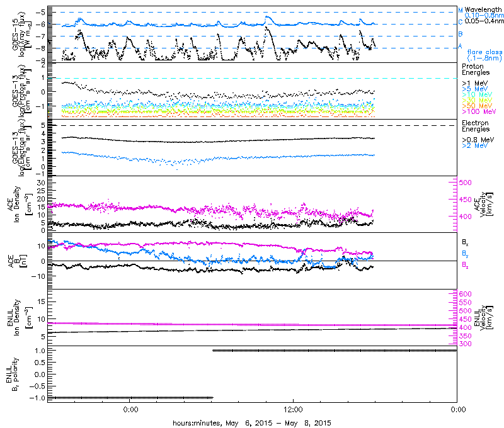Click the 'ACE Velocity [km/s]' axis title
Image resolution: width=504 pixels, height=428 pixels.
coord(484,204)
